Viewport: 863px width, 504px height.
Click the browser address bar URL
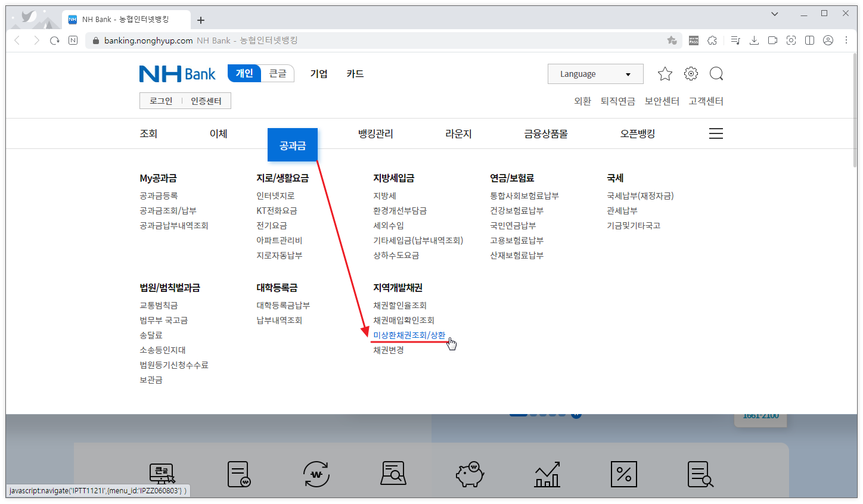click(x=148, y=41)
